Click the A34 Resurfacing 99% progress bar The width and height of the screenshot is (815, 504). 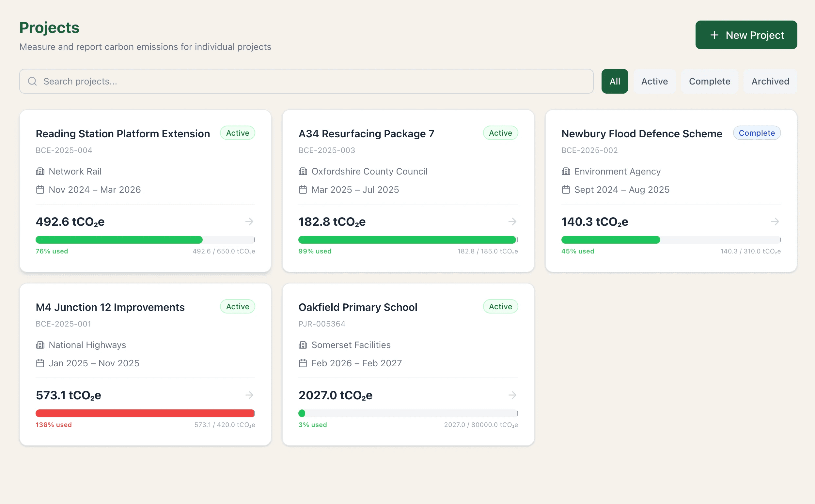pyautogui.click(x=407, y=240)
